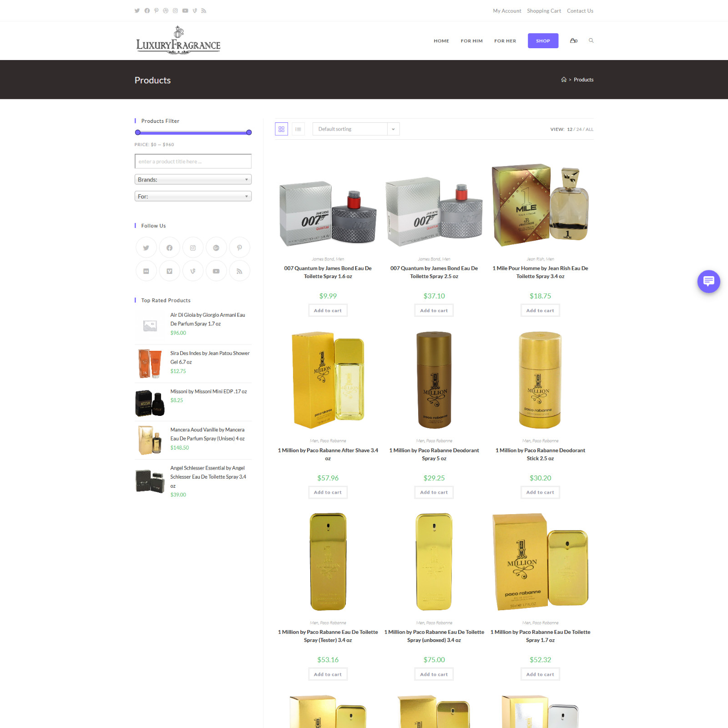Screen dimensions: 728x728
Task: Click Vine circle under Follow Us
Action: point(193,271)
